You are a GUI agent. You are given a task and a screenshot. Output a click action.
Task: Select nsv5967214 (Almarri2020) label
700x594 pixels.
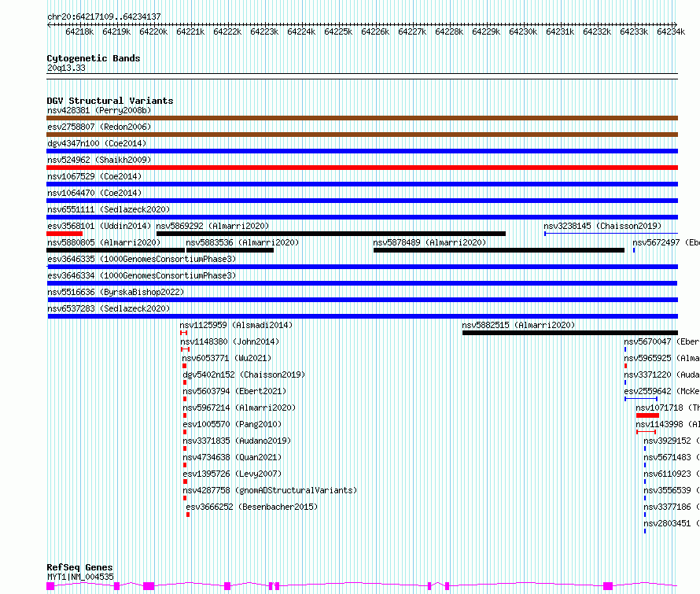(239, 408)
